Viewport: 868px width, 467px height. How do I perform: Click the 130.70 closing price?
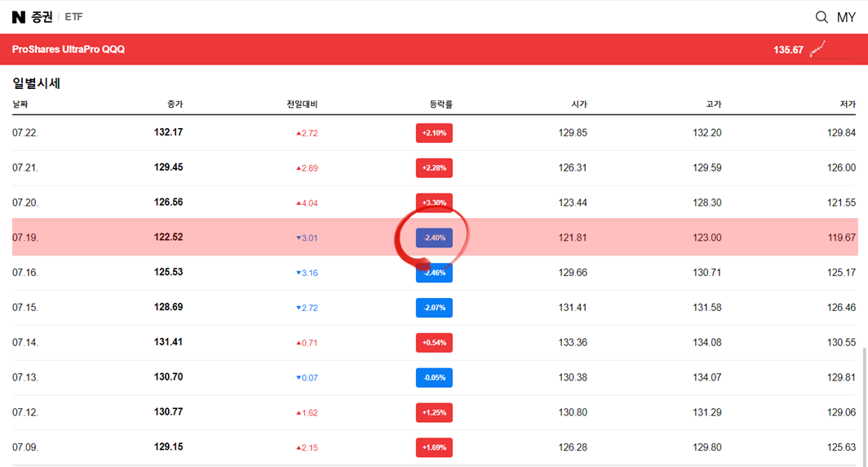click(x=168, y=376)
